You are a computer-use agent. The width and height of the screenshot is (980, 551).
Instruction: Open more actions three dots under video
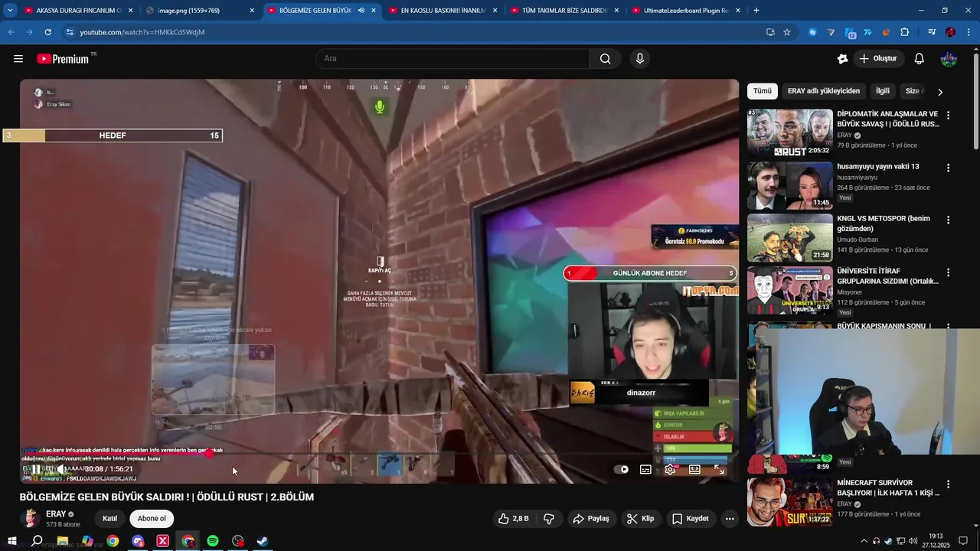pyautogui.click(x=730, y=519)
